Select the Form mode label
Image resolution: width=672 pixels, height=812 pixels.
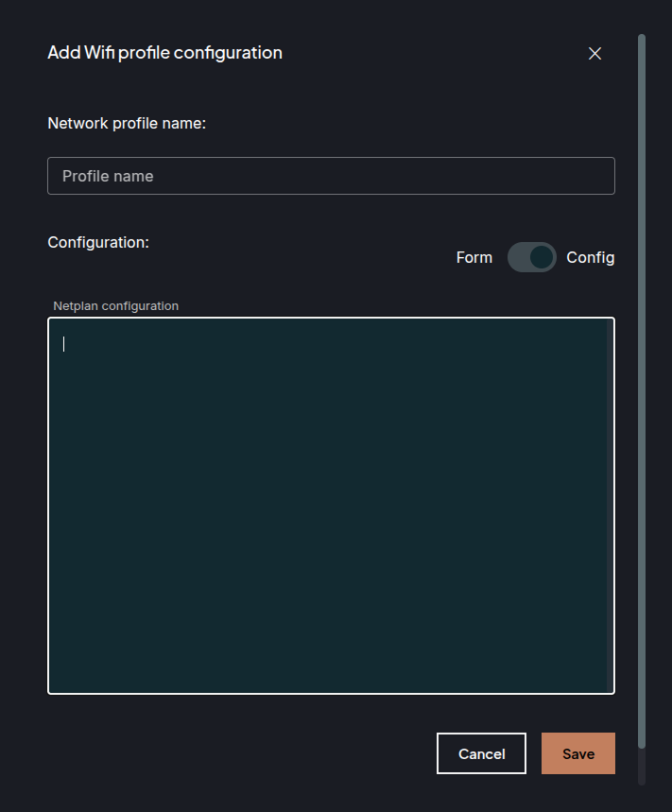pyautogui.click(x=474, y=257)
